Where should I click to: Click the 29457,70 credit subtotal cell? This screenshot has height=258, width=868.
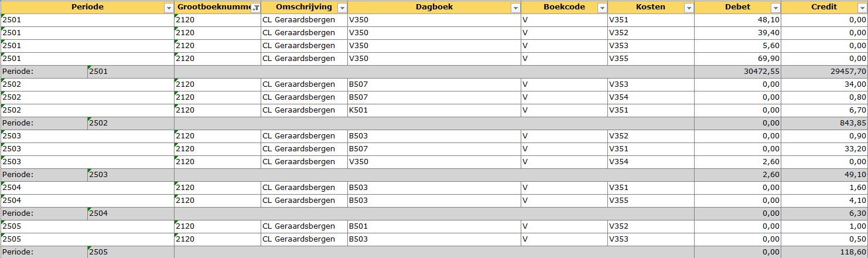pyautogui.click(x=824, y=72)
